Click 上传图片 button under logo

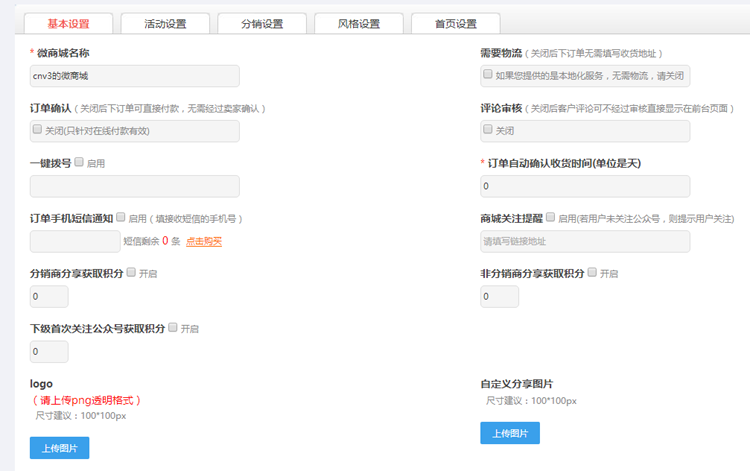pos(59,447)
